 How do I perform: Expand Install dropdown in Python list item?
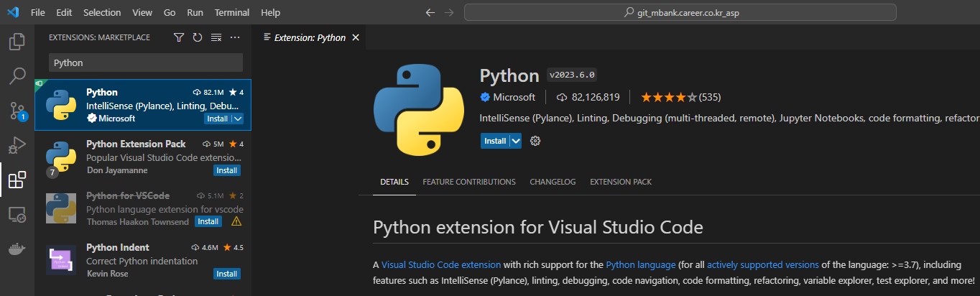pos(239,119)
